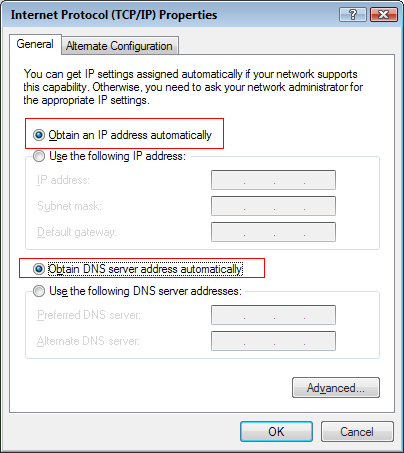Image resolution: width=404 pixels, height=453 pixels.
Task: Click the dialog title bar text
Action: coord(114,15)
